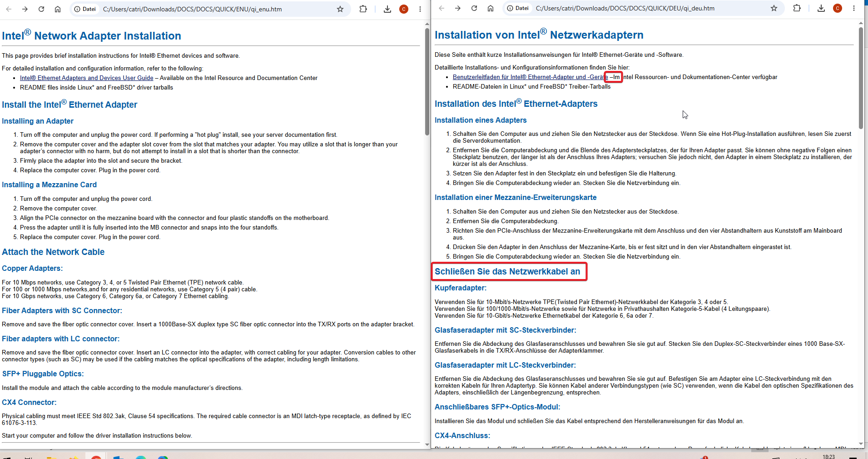Go back in the qi_enu.htm browser window
The image size is (868, 459).
tap(9, 9)
